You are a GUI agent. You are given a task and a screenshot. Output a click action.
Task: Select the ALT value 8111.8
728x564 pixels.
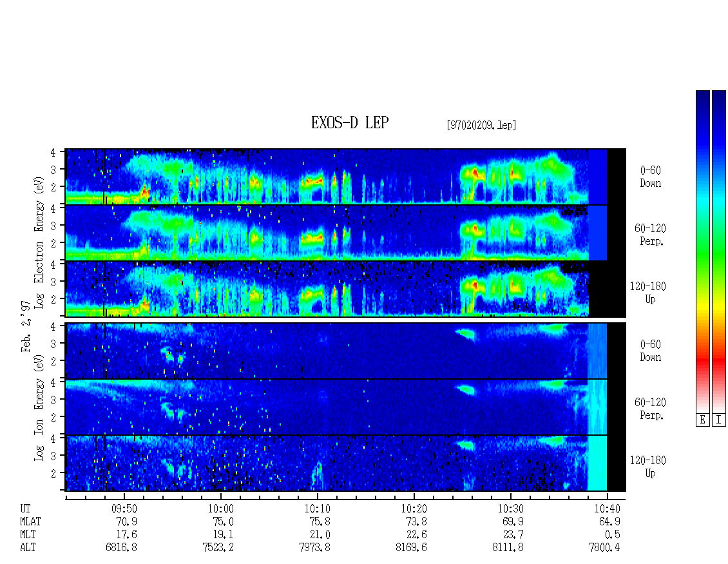pos(508,548)
